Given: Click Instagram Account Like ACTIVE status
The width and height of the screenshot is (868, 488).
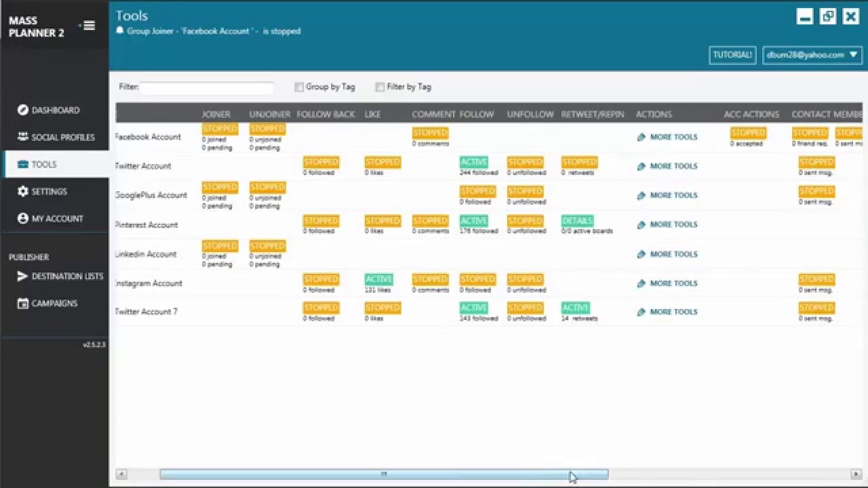Looking at the screenshot, I should click(x=378, y=279).
